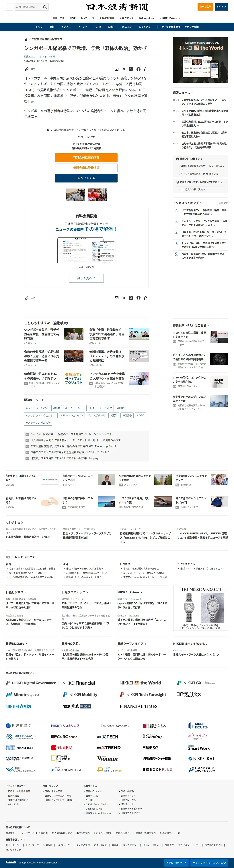Open the 経済 dropdown menu

pyautogui.click(x=100, y=27)
